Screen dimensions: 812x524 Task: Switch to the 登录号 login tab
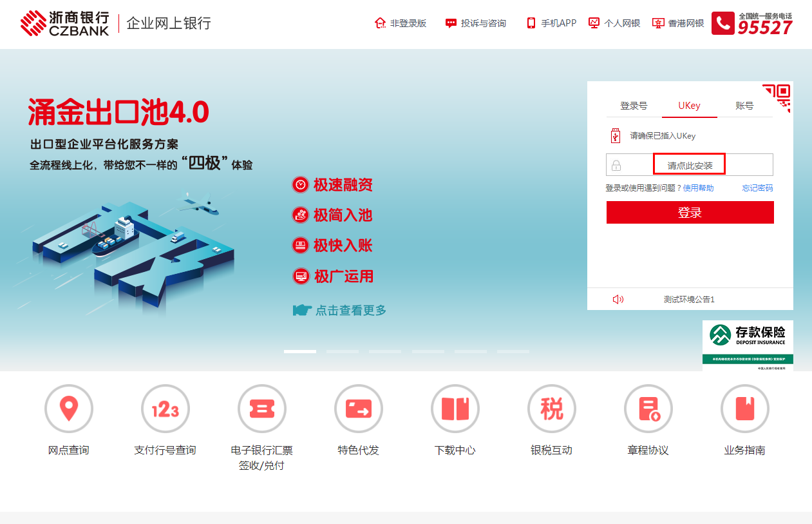coord(634,106)
